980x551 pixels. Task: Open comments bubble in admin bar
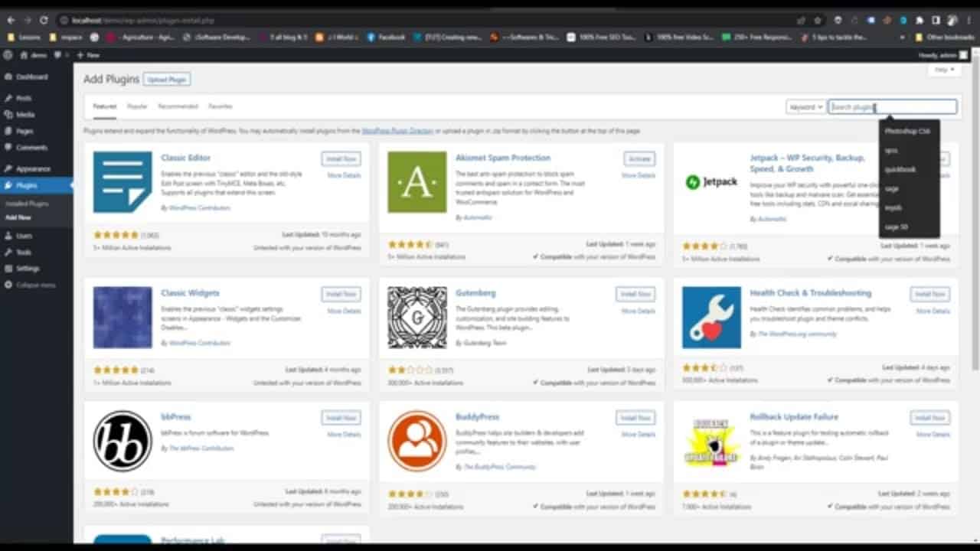(59, 55)
